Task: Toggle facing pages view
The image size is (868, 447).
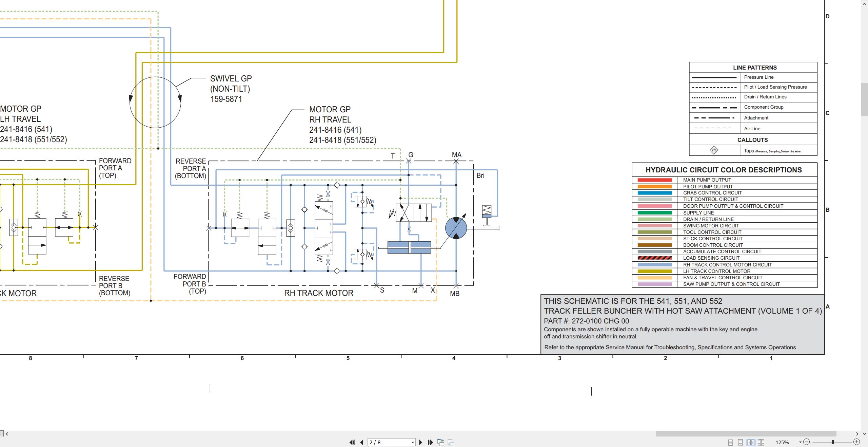Action: point(751,442)
